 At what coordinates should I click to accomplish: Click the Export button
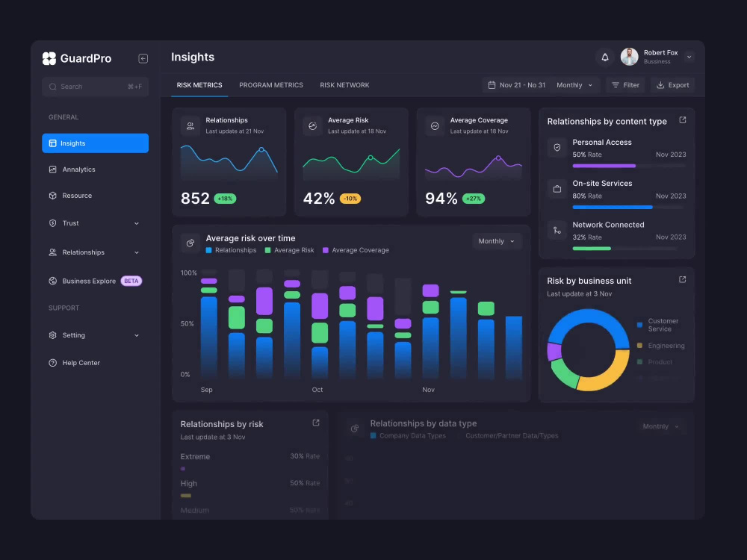click(673, 85)
